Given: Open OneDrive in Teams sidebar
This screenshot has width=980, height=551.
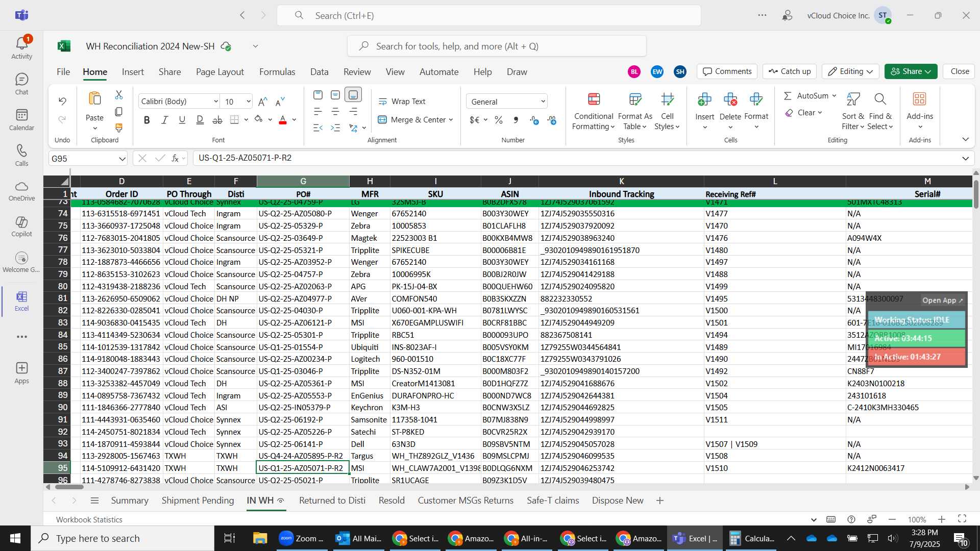Looking at the screenshot, I should click(x=21, y=191).
